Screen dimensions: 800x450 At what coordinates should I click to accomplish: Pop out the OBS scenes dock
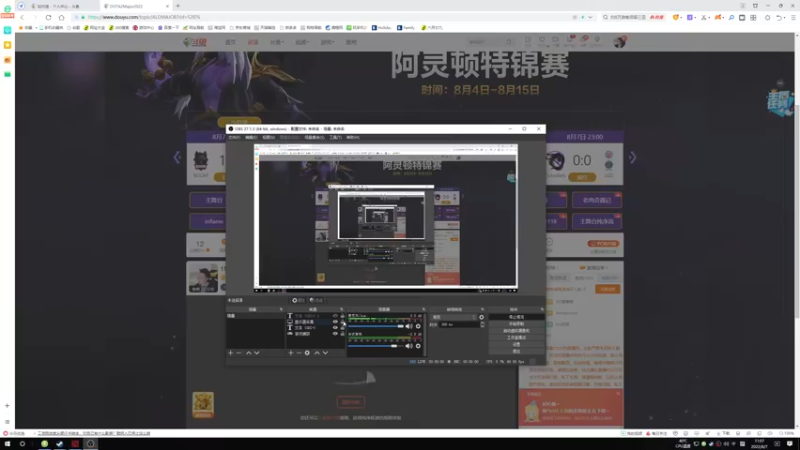tap(281, 309)
